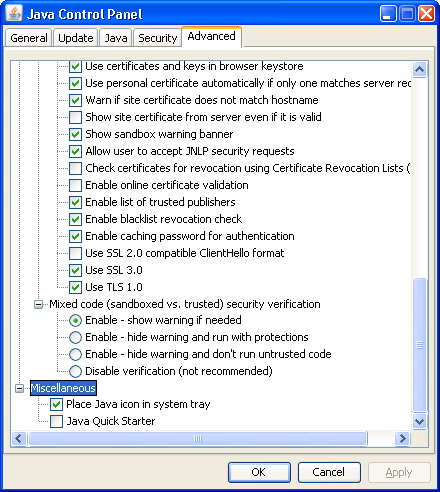
Task: Uncheck Place Java icon in system tray
Action: (56, 404)
